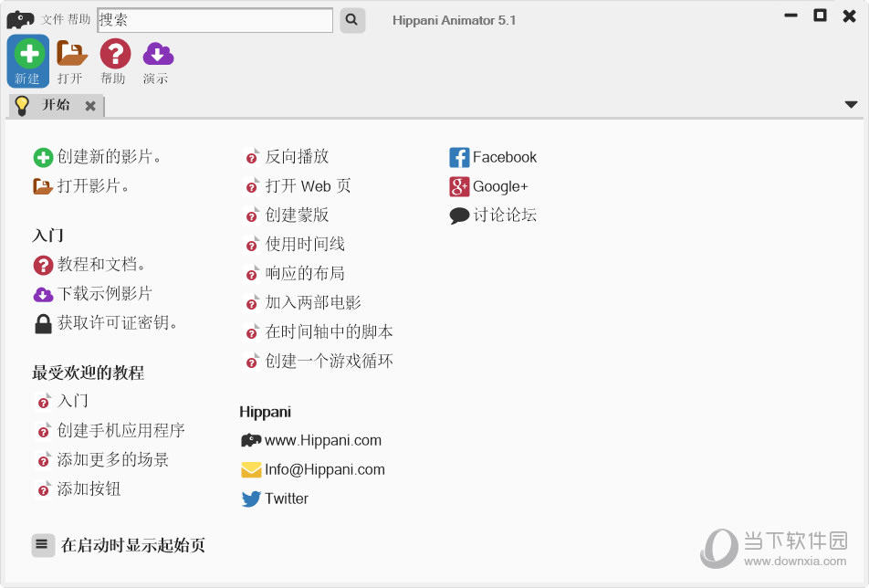869x588 pixels.
Task: Open the 入门 tutorial link under 最受欢迎的教程
Action: tap(73, 401)
